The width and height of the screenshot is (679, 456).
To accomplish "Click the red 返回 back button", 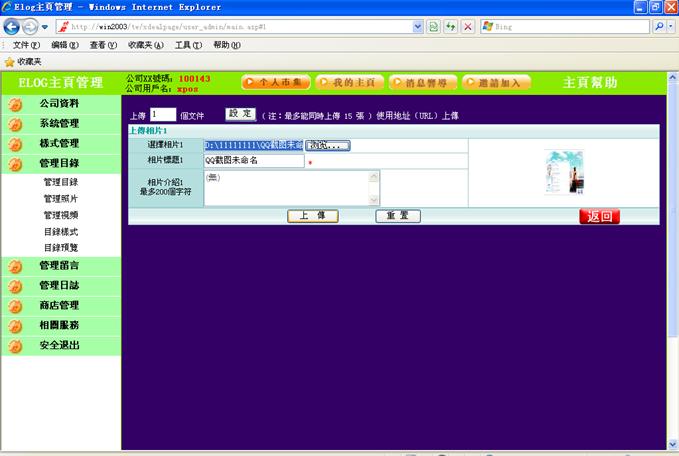I will [599, 216].
